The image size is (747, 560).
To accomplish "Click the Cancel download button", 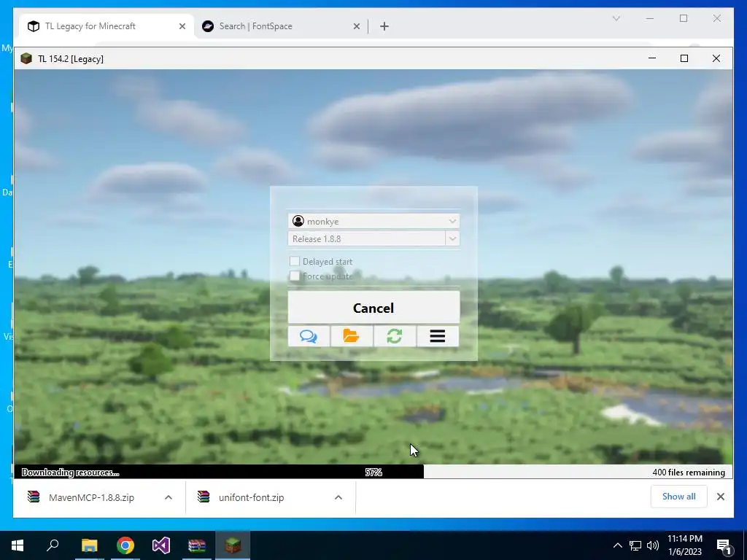I will pos(373,308).
